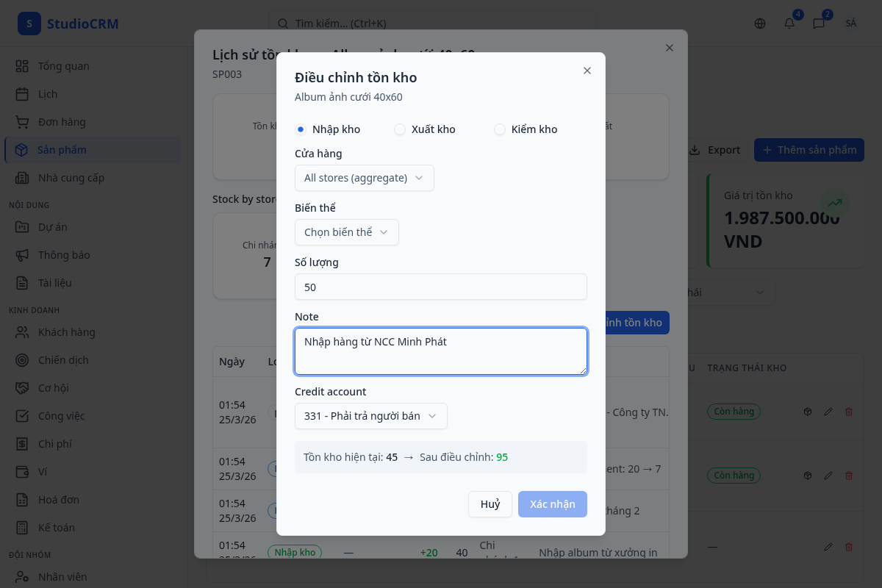Image resolution: width=882 pixels, height=588 pixels.
Task: Go to Khách hàng in sidebar
Action: tap(66, 332)
